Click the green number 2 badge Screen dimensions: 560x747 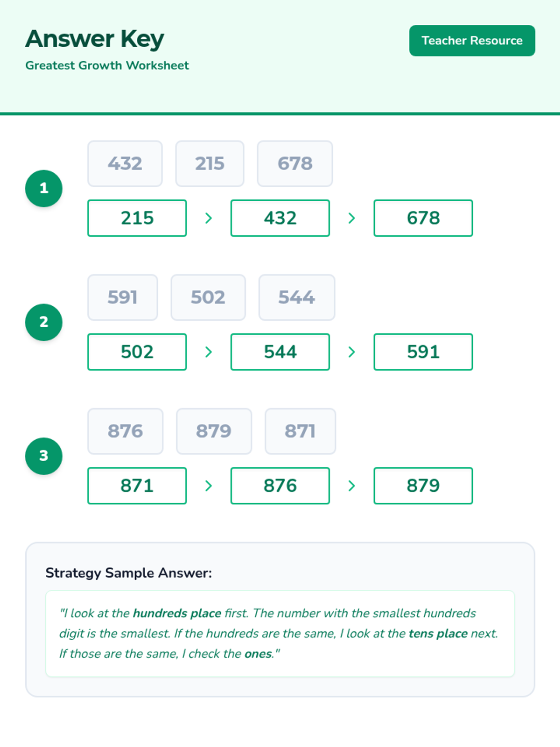coord(44,322)
